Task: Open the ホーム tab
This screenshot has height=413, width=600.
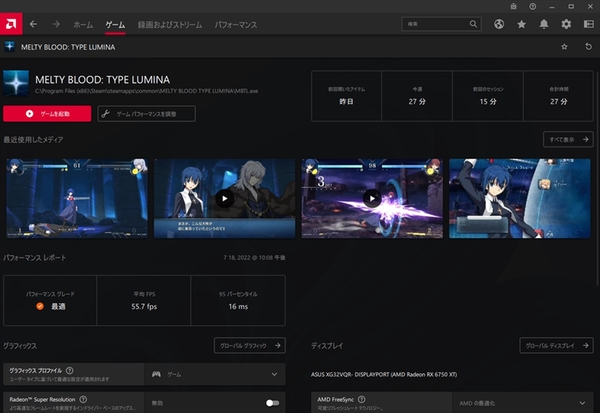Action: (x=83, y=25)
